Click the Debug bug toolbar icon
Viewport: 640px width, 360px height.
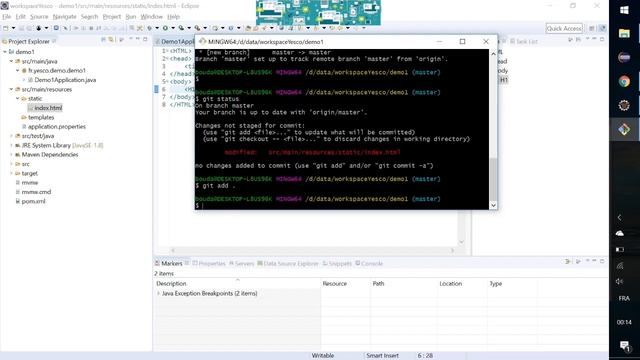point(150,28)
